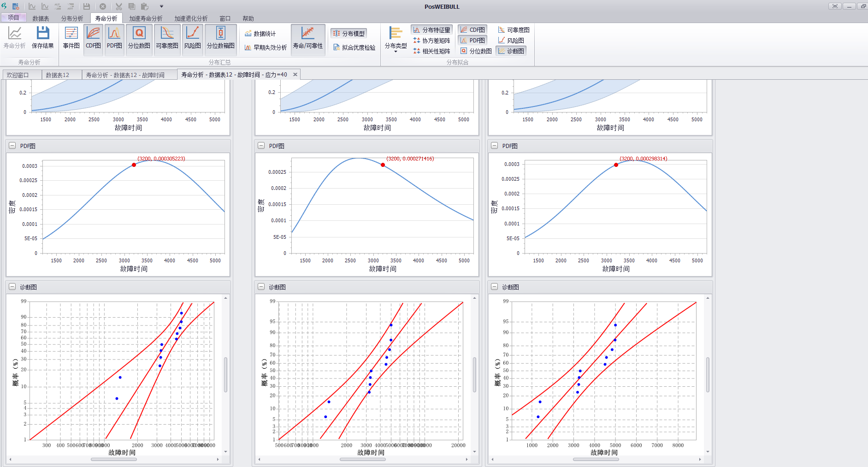The height and width of the screenshot is (467, 868).
Task: Click the cut scissors icon in quick access toolbar
Action: click(x=119, y=6)
